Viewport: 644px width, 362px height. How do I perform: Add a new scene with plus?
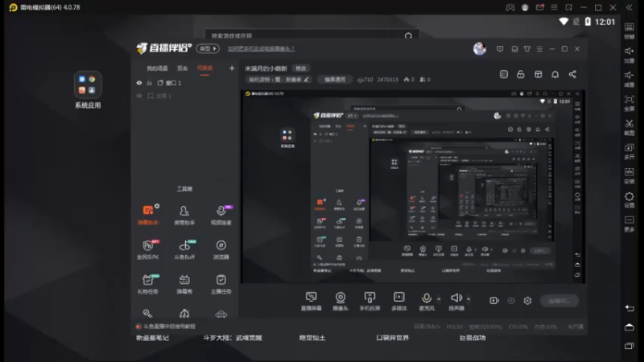[232, 68]
